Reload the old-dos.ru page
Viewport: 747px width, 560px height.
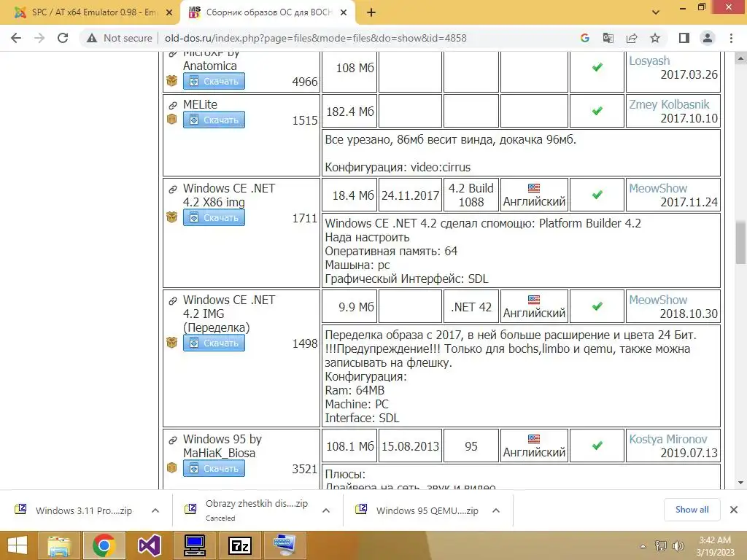[63, 38]
